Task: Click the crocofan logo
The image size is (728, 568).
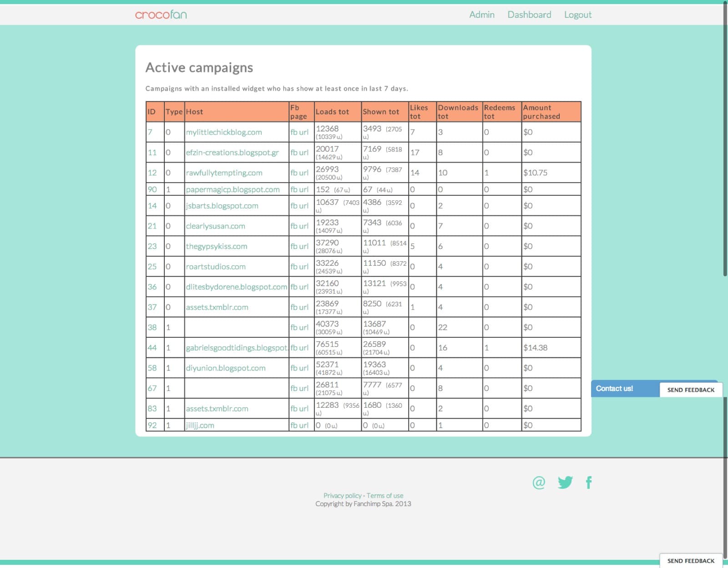Action: tap(161, 15)
